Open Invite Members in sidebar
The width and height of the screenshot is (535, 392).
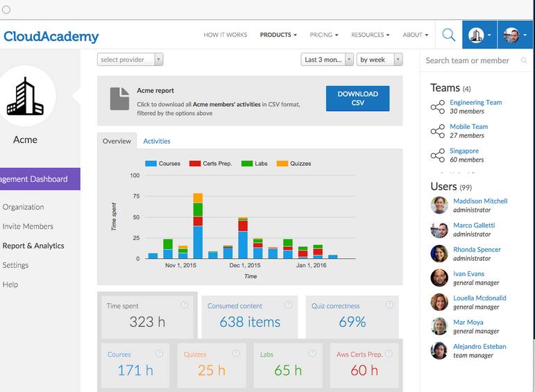pos(28,226)
